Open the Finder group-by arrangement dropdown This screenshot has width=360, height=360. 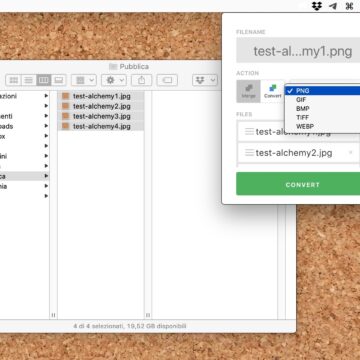click(84, 80)
